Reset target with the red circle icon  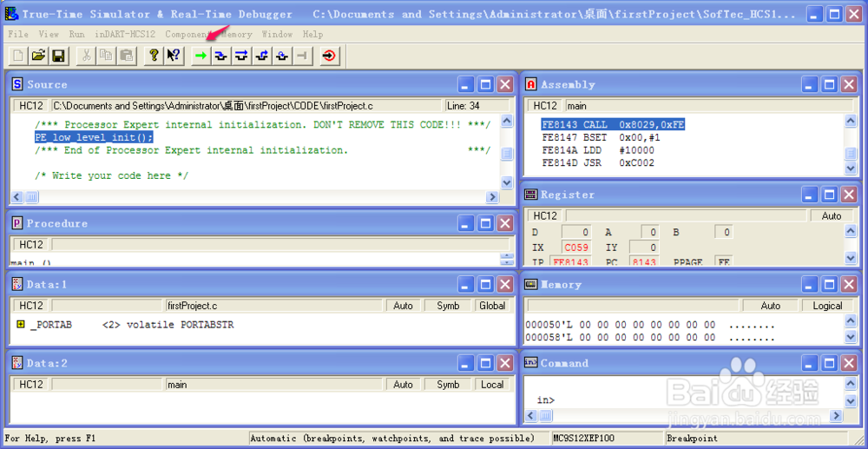(329, 56)
